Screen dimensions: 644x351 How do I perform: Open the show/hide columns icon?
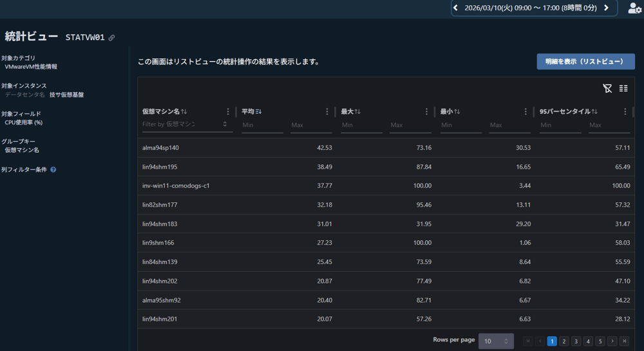coord(623,88)
